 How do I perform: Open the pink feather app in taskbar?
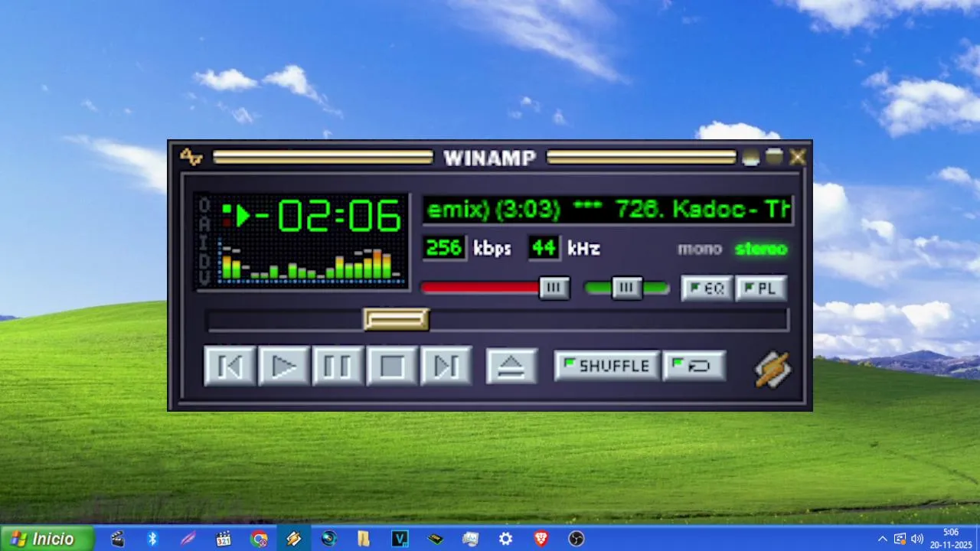pyautogui.click(x=188, y=539)
